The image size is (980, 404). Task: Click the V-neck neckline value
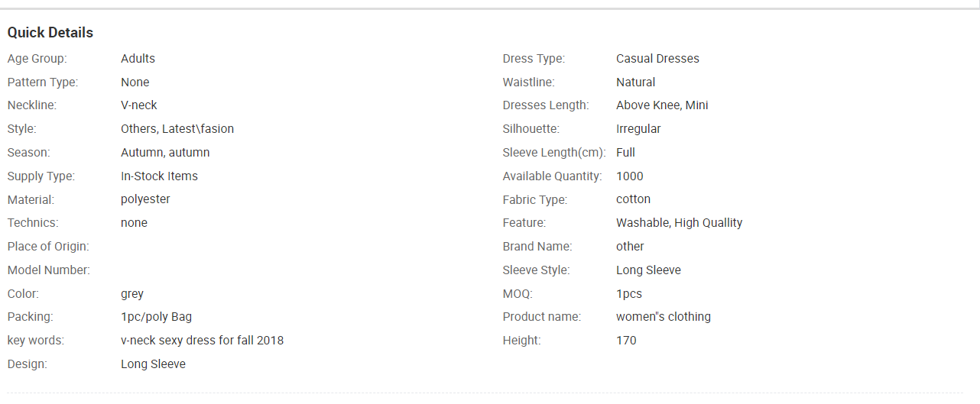[139, 105]
